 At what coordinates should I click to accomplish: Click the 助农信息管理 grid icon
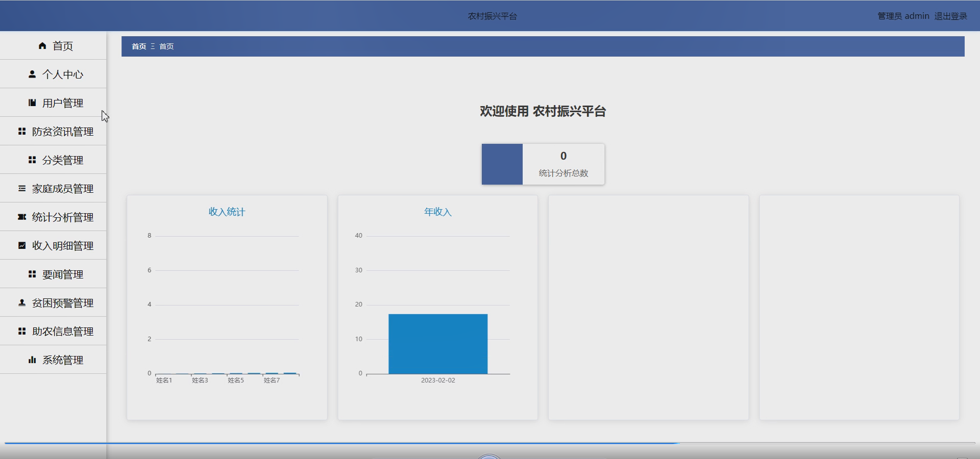pyautogui.click(x=21, y=331)
